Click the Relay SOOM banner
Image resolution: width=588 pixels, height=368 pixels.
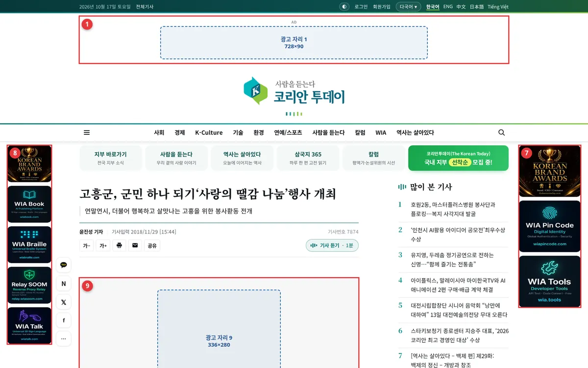tap(29, 285)
